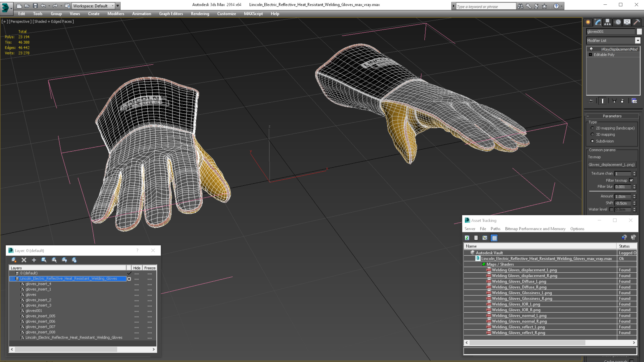
Task: Refresh the Asset Tracking list
Action: point(467,238)
